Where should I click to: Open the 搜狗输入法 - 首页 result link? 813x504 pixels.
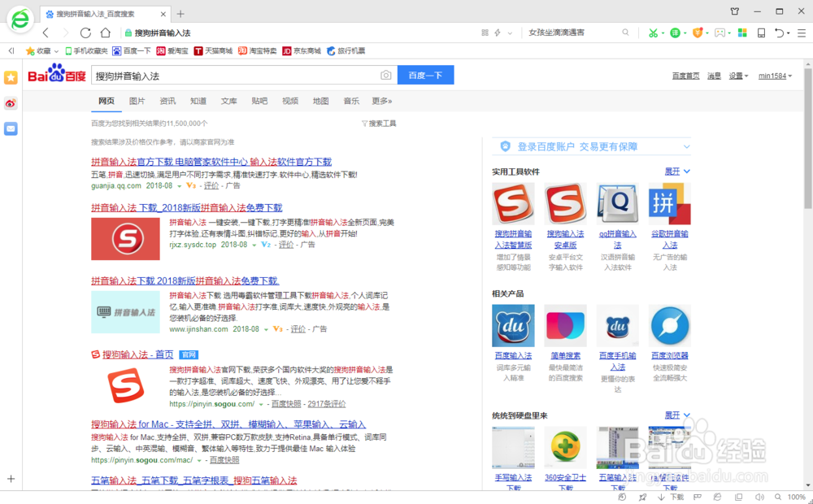tap(137, 354)
